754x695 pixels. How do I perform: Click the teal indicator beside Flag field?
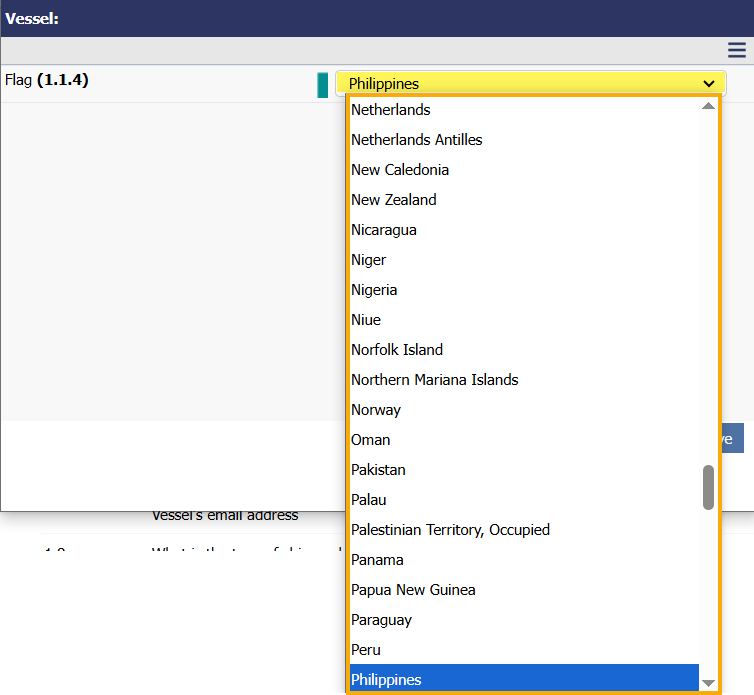pyautogui.click(x=322, y=85)
